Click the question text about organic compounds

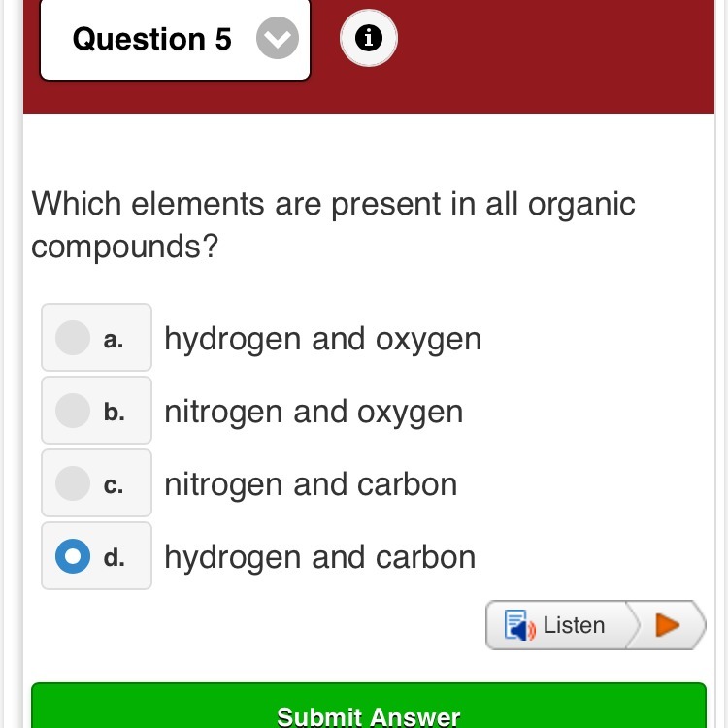[333, 224]
